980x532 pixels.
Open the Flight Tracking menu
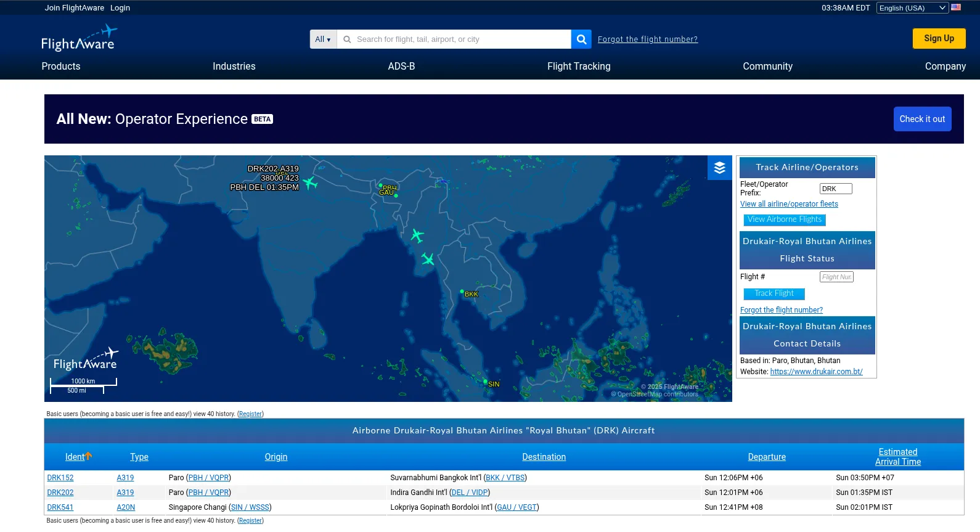click(579, 66)
